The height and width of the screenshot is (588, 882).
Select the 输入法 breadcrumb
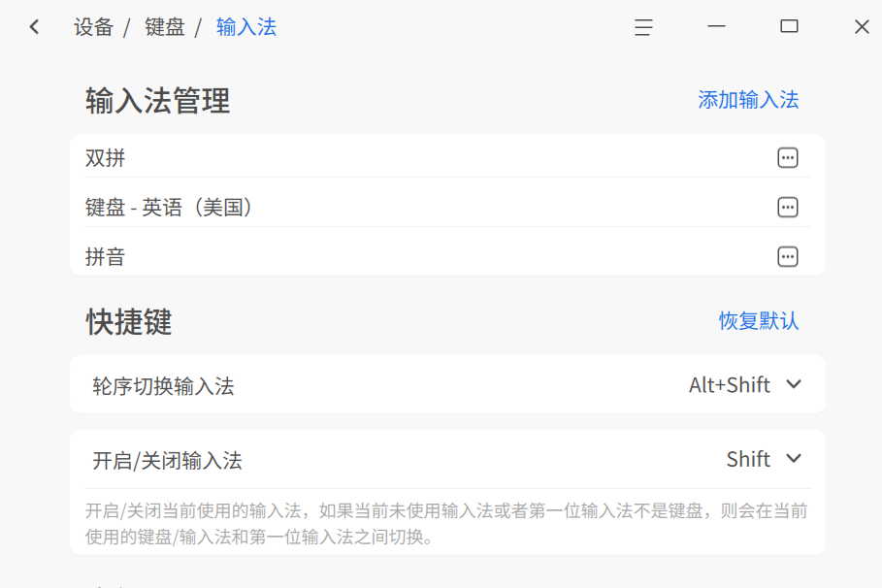(246, 27)
